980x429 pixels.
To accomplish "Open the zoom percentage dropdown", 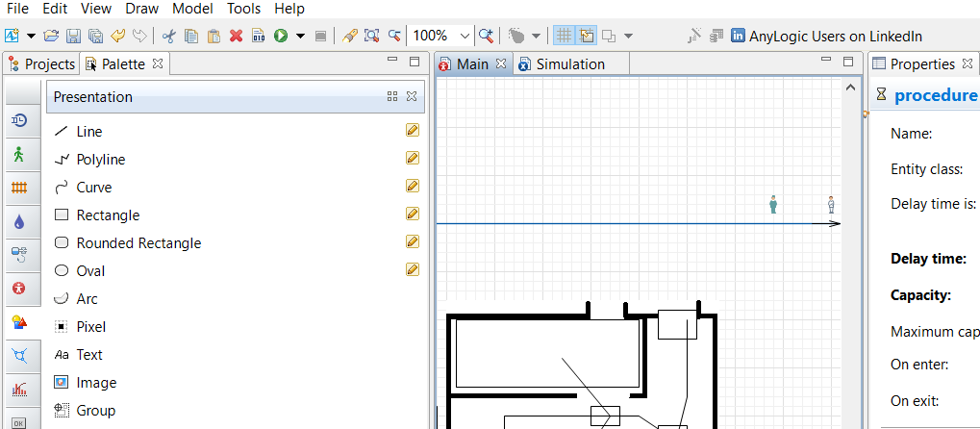I will pos(465,36).
